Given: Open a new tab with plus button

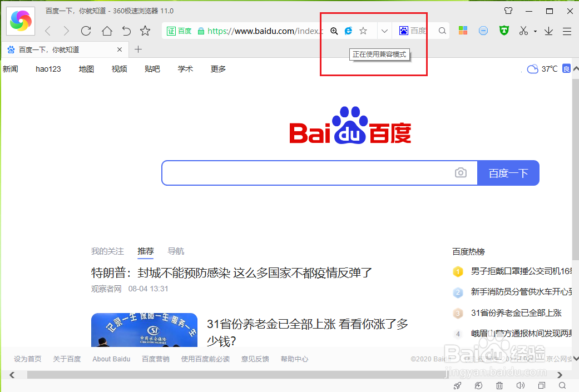Looking at the screenshot, I should (x=138, y=49).
